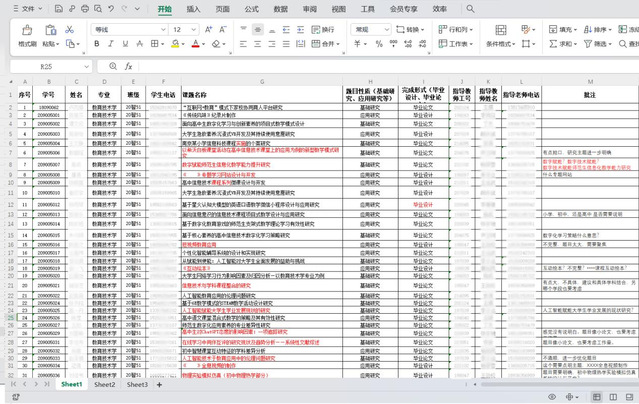
Task: Switch to the Sheet2 worksheet tab
Action: [104, 384]
